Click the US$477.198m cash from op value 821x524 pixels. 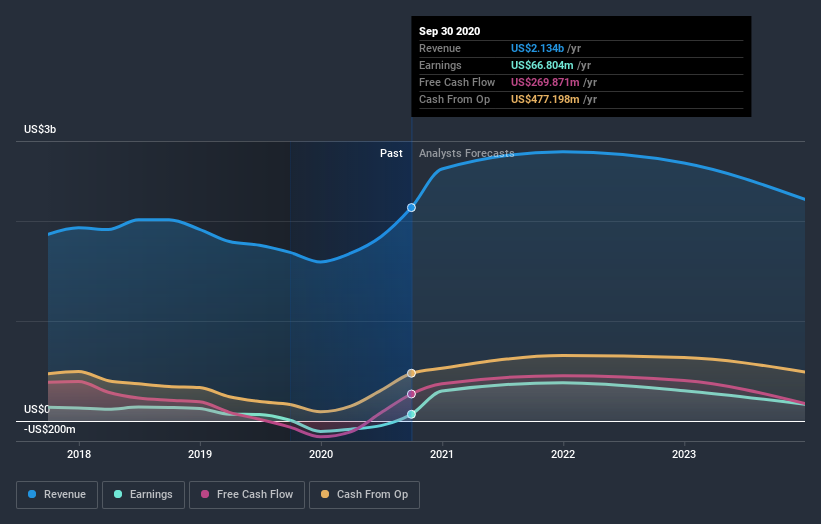click(545, 99)
